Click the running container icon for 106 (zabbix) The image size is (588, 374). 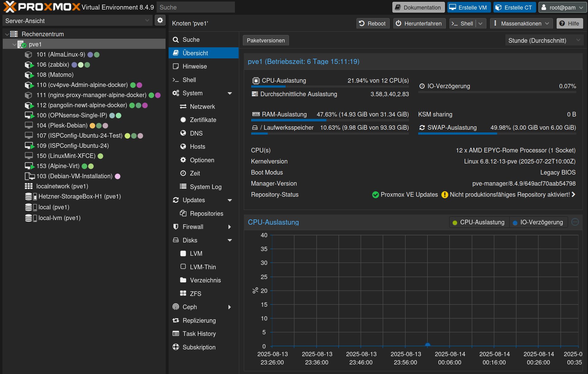pos(29,65)
